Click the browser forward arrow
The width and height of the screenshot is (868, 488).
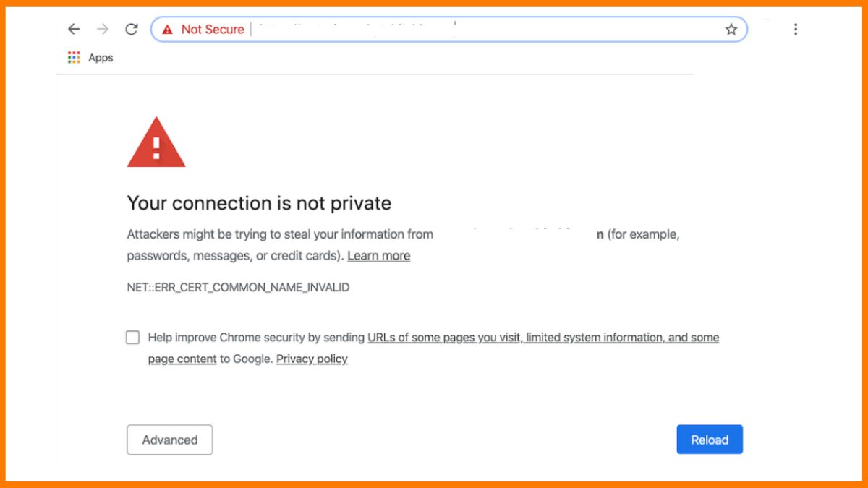[x=103, y=30]
